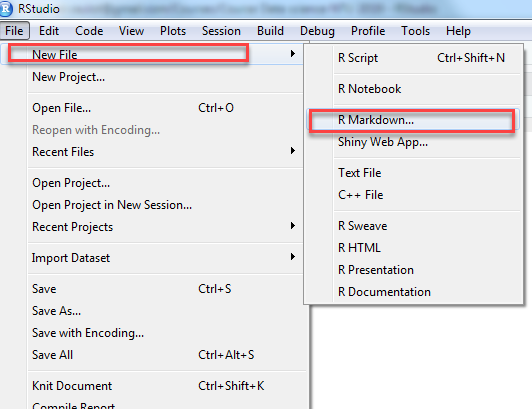Open the Session menu
This screenshot has width=532, height=409.
[221, 31]
